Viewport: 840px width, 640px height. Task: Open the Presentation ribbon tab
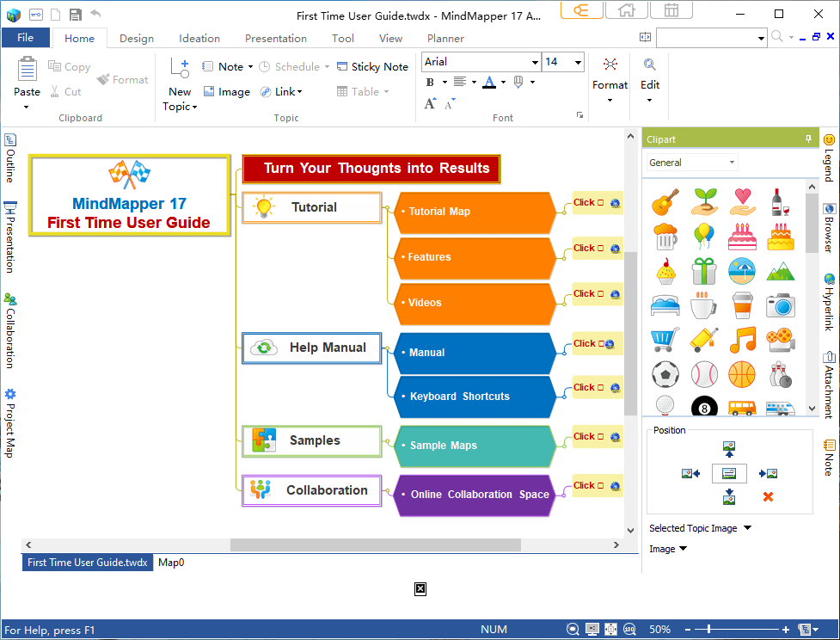[276, 38]
